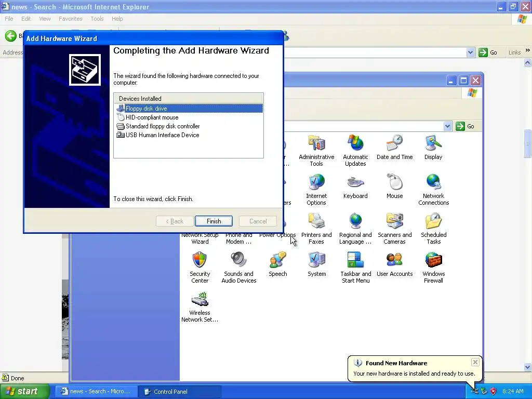Click the red shield security tray icon
Screen dimensions: 532x399
[x=494, y=391]
